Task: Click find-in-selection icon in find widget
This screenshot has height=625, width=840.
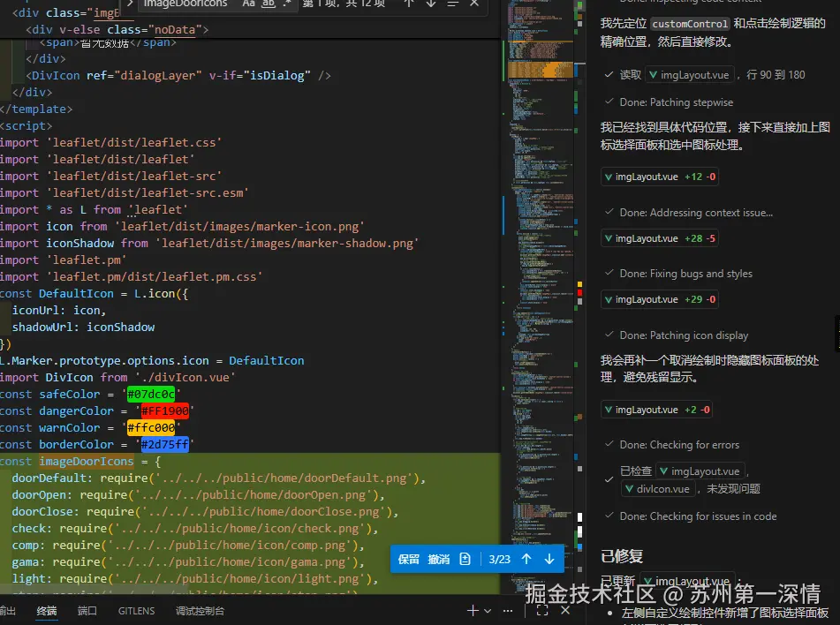Action: 453,4
